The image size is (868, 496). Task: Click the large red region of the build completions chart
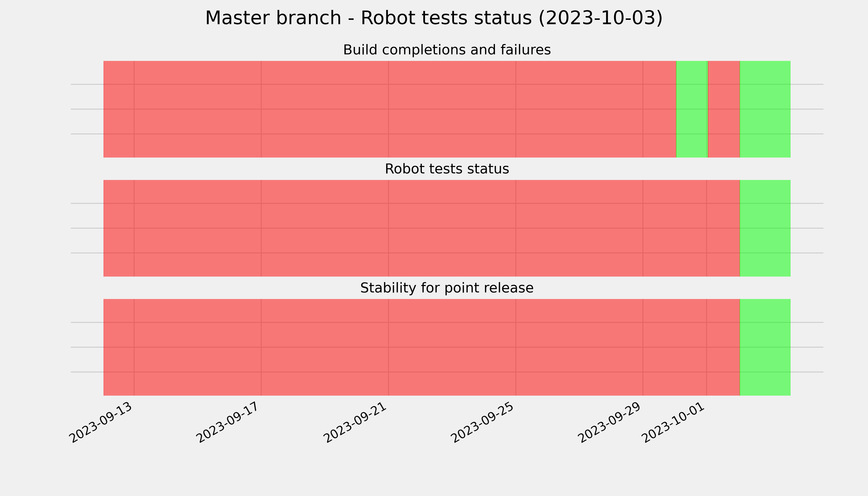coord(390,109)
